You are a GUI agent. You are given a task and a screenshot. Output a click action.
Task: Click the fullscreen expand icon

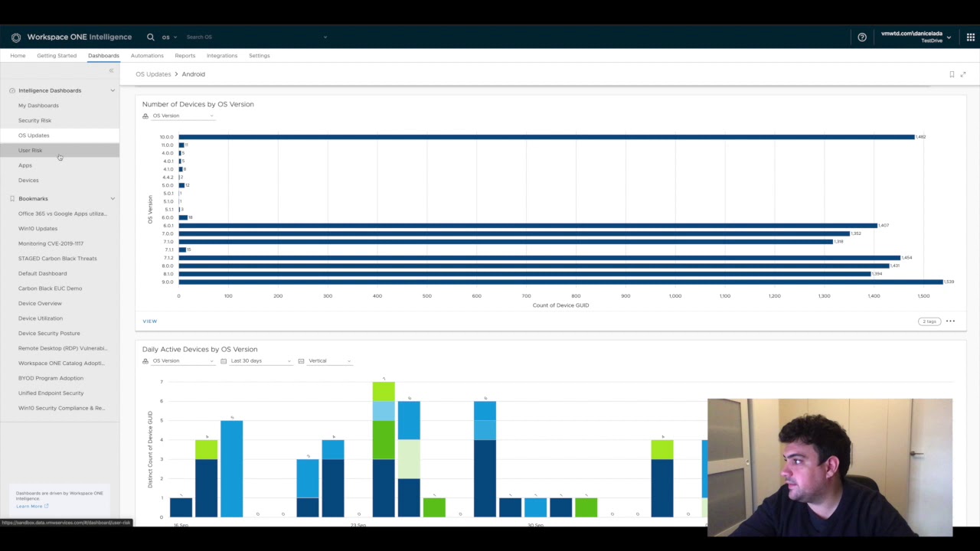[x=963, y=74]
